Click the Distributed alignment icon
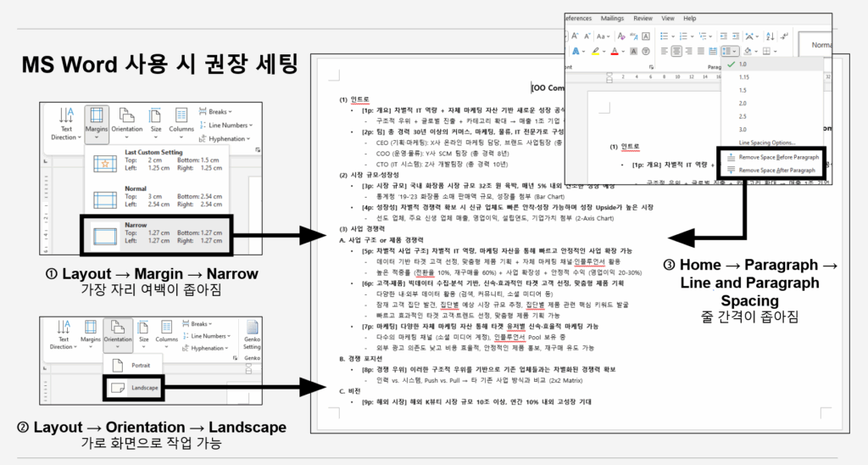The height and width of the screenshot is (465, 868). [713, 52]
